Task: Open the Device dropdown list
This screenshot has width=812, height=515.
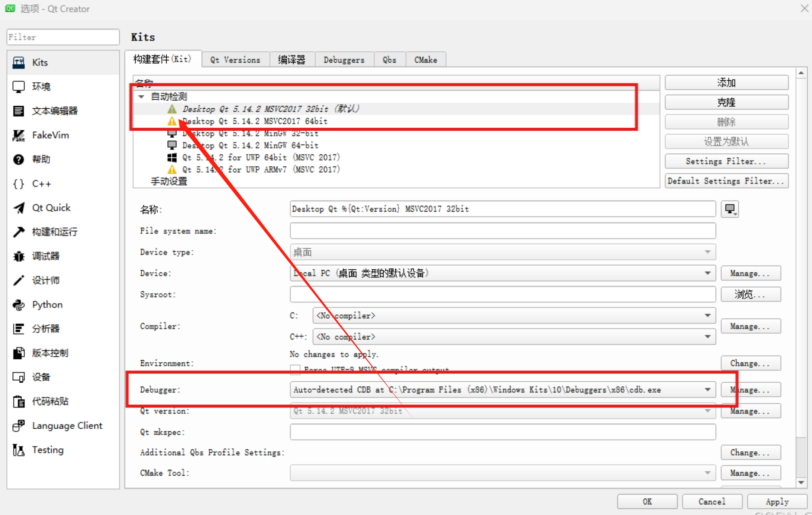Action: pyautogui.click(x=707, y=273)
